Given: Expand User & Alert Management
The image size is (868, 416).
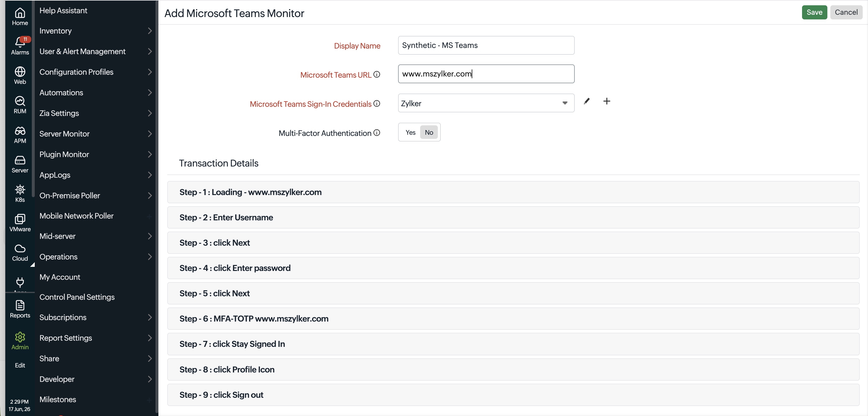Looking at the screenshot, I should click(95, 51).
